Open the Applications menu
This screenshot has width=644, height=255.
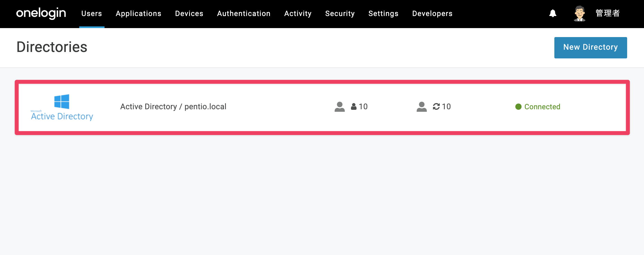(x=139, y=13)
